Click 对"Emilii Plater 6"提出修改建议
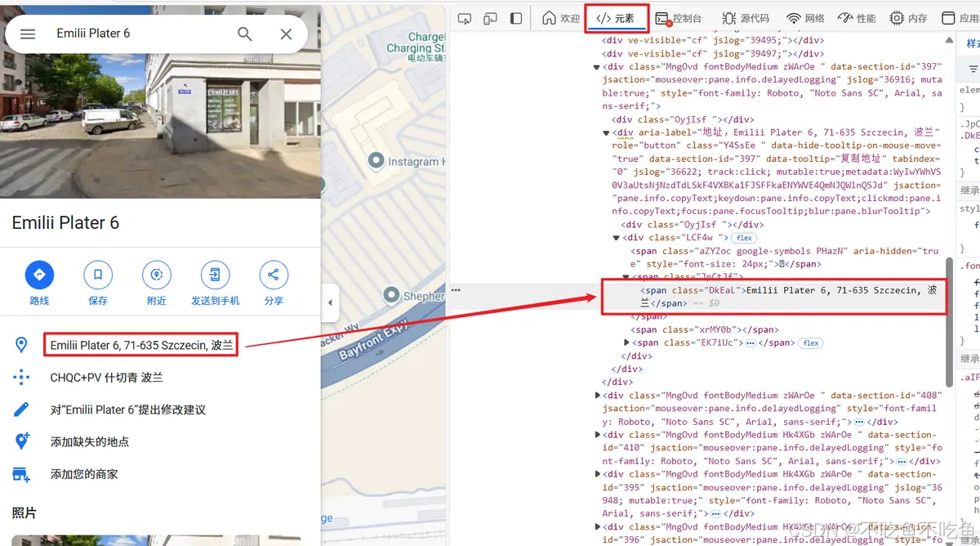The image size is (980, 546). pos(128,409)
